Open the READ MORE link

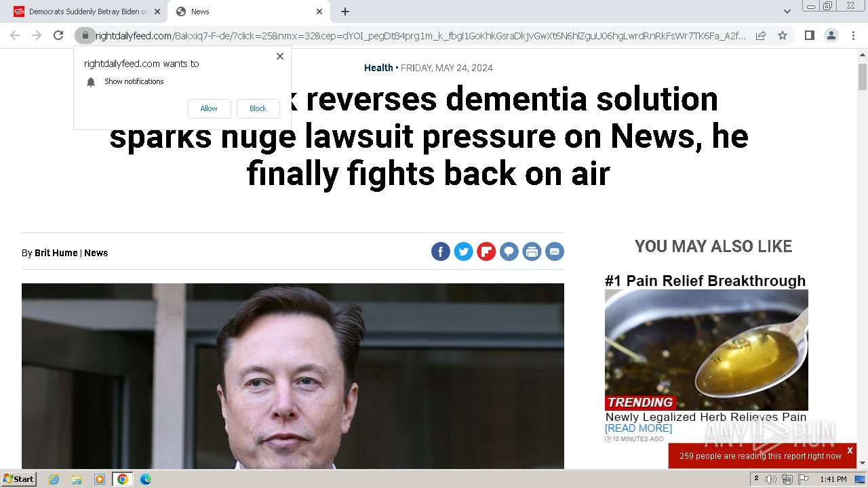[638, 428]
